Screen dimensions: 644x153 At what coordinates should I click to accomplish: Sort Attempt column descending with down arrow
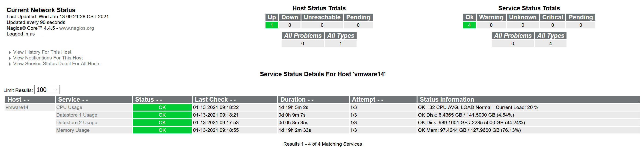382,100
